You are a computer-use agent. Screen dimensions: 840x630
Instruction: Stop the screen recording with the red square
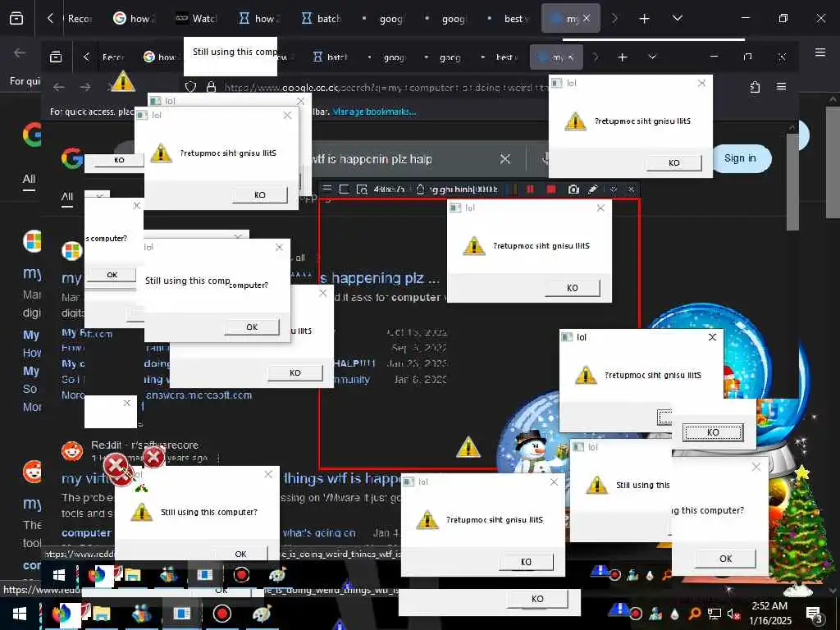coord(550,189)
